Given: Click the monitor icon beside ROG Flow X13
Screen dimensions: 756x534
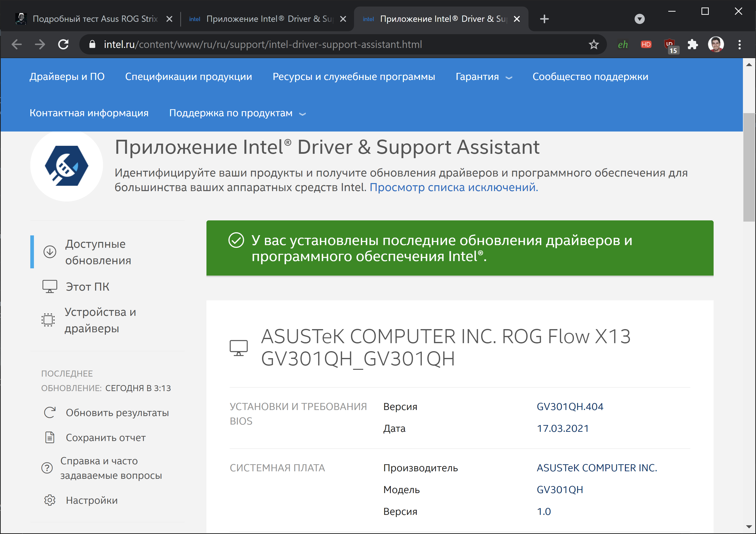Looking at the screenshot, I should (239, 348).
